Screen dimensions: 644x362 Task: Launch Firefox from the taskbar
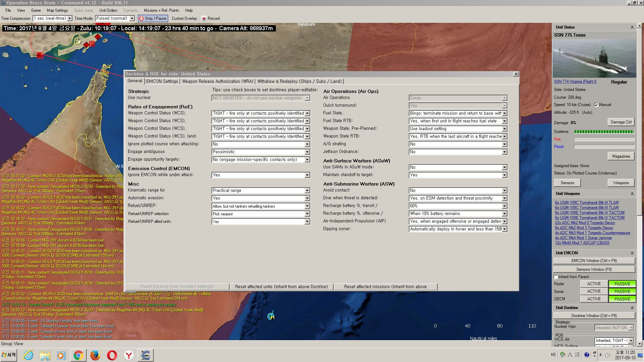pos(95,355)
